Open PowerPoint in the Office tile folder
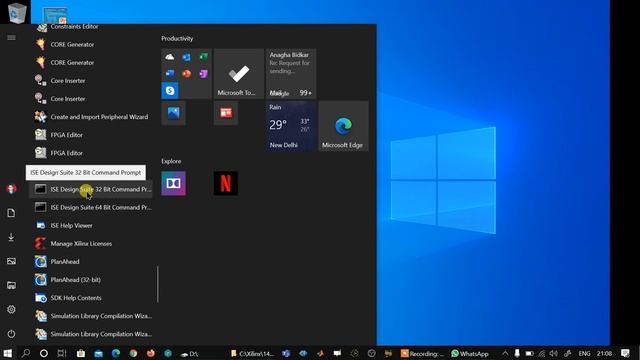This screenshot has height=360, width=640. point(187,74)
